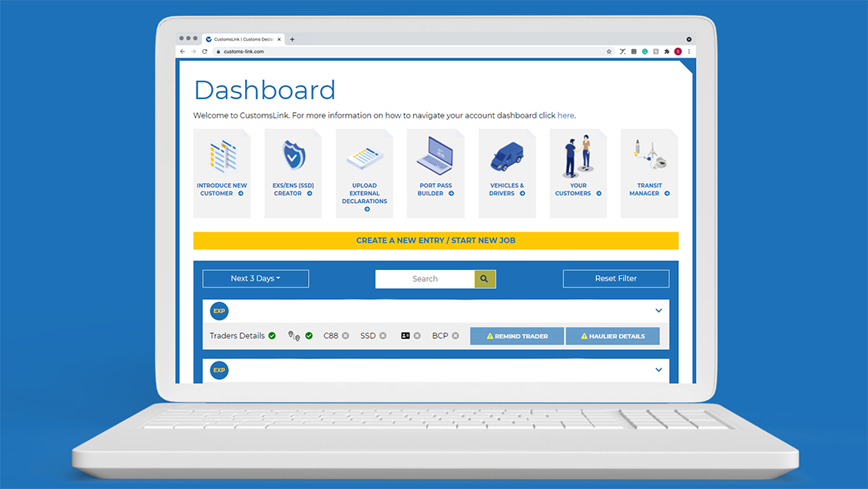The width and height of the screenshot is (868, 489).
Task: Open the Next 3 Days dropdown
Action: tap(256, 278)
